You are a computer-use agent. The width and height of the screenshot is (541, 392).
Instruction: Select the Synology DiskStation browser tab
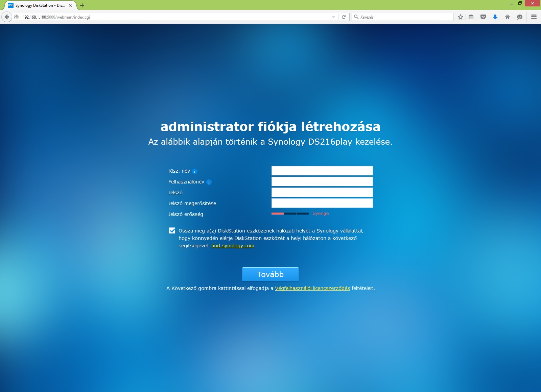(40, 5)
